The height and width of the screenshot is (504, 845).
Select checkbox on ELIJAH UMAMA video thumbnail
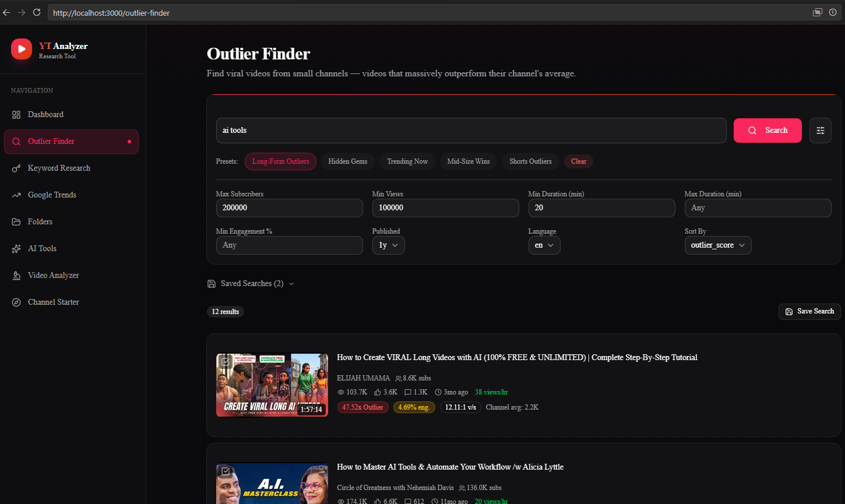click(x=226, y=362)
